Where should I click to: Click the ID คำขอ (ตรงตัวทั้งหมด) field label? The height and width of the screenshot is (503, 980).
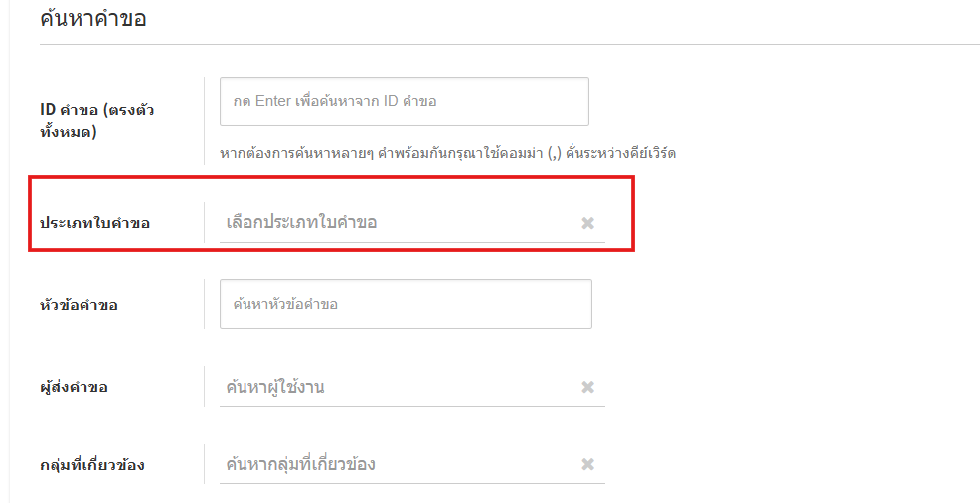tap(96, 119)
